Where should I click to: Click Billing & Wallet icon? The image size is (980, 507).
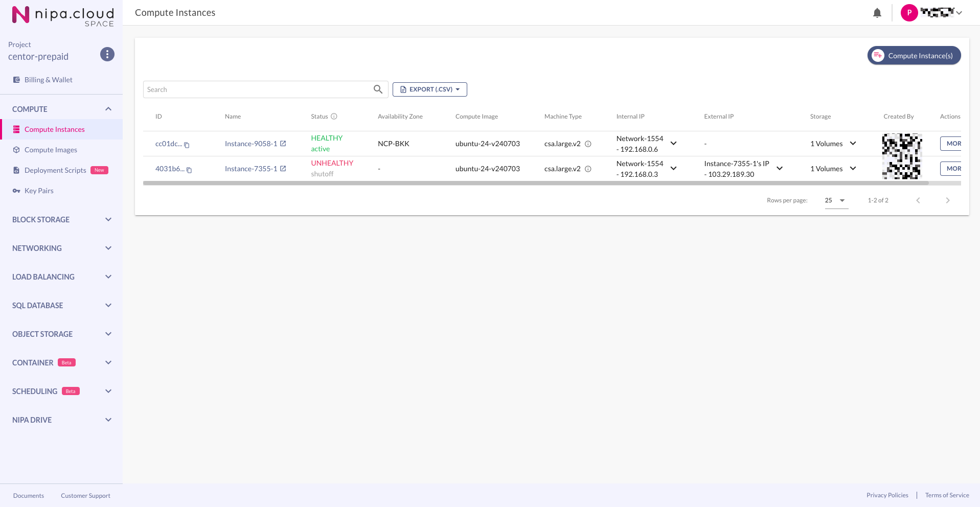coord(16,80)
